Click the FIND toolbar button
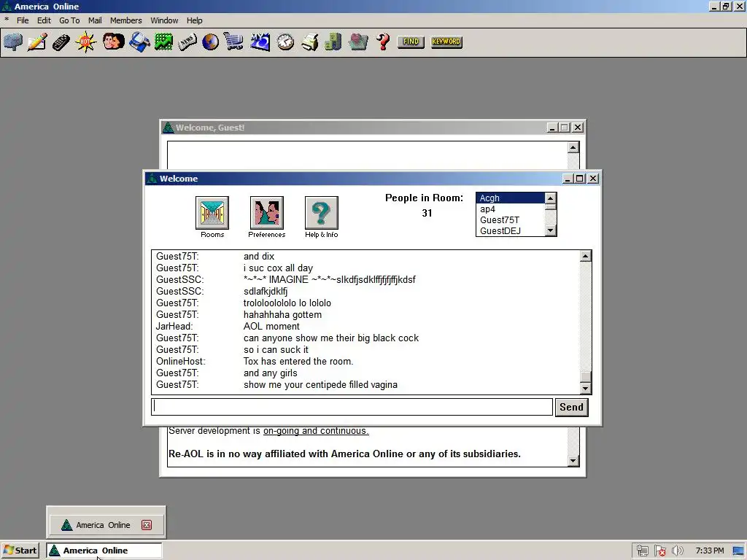This screenshot has width=747, height=560. point(411,42)
